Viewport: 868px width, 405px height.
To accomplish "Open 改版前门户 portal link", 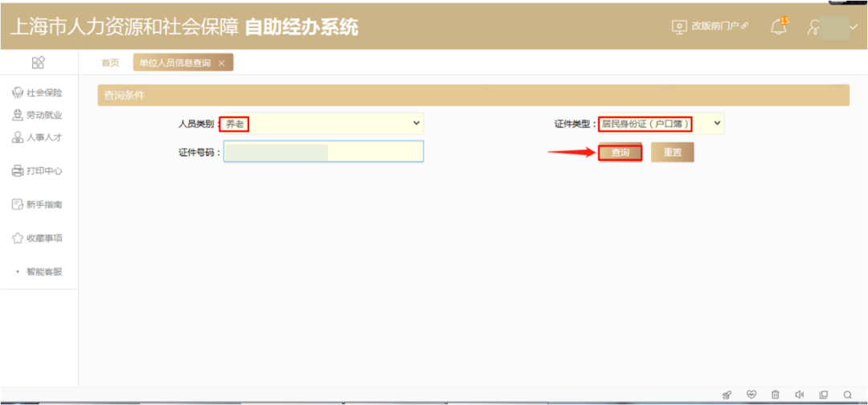I will 710,27.
